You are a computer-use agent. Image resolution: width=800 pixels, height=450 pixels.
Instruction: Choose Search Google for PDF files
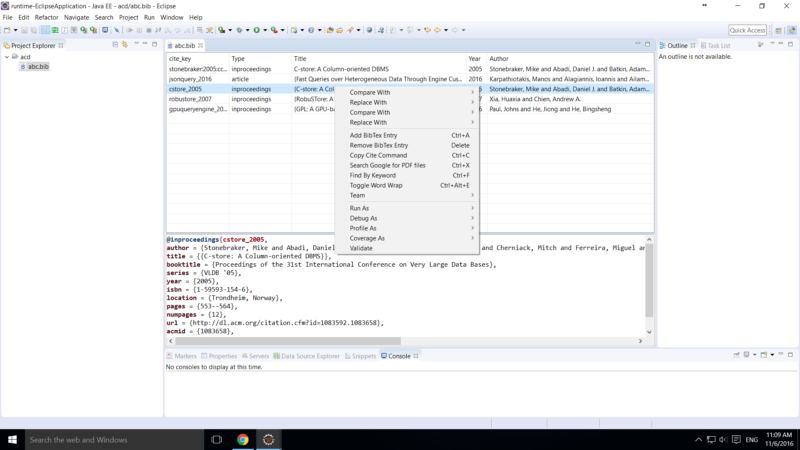coord(409,165)
